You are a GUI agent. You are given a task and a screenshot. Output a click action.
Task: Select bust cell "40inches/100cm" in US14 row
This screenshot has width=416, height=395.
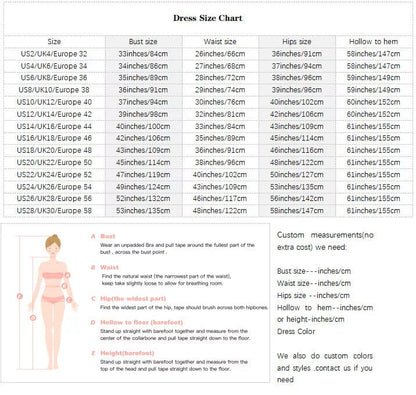coord(143,126)
